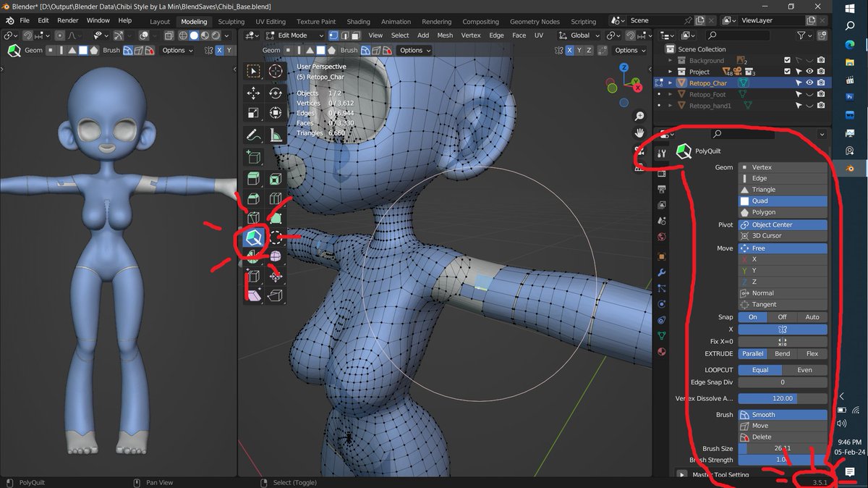This screenshot has height=488, width=868.
Task: Switch to vertex select mode in header
Action: (x=333, y=35)
